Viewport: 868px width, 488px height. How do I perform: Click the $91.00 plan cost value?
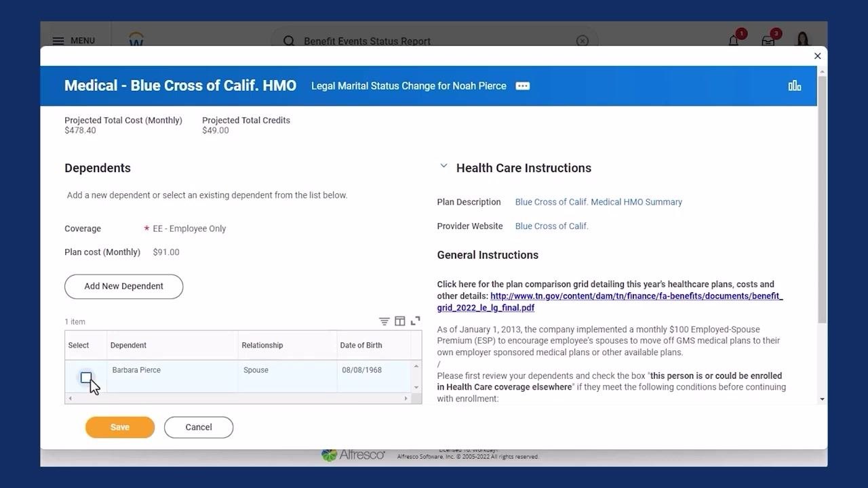[166, 252]
